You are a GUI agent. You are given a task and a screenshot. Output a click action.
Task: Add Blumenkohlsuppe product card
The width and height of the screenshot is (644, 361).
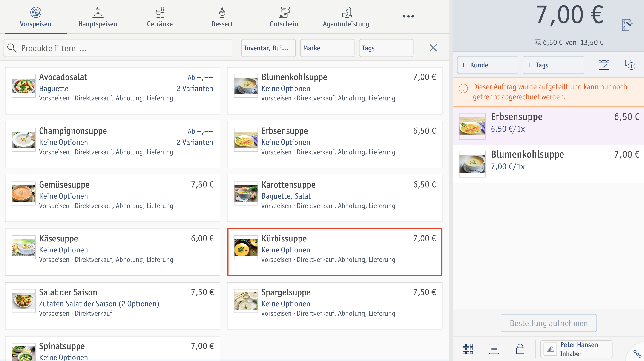pyautogui.click(x=334, y=91)
